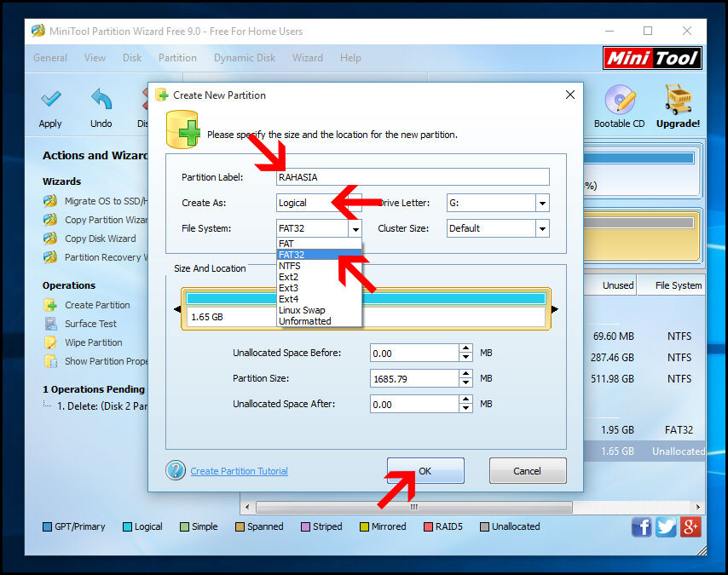Open the Disk menu
This screenshot has width=728, height=575.
coord(132,58)
